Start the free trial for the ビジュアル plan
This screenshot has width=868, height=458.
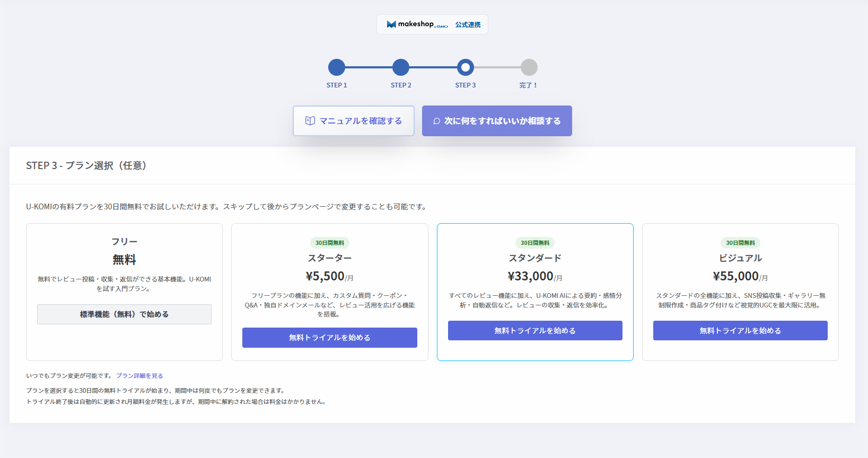pos(740,331)
